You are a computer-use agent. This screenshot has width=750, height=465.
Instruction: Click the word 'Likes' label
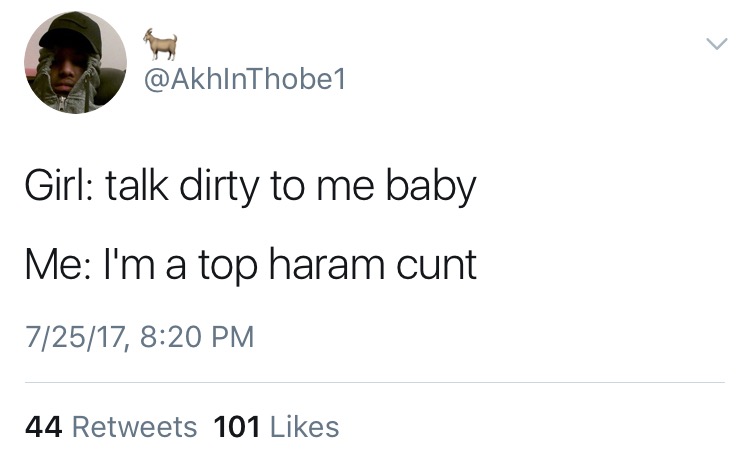tap(305, 427)
